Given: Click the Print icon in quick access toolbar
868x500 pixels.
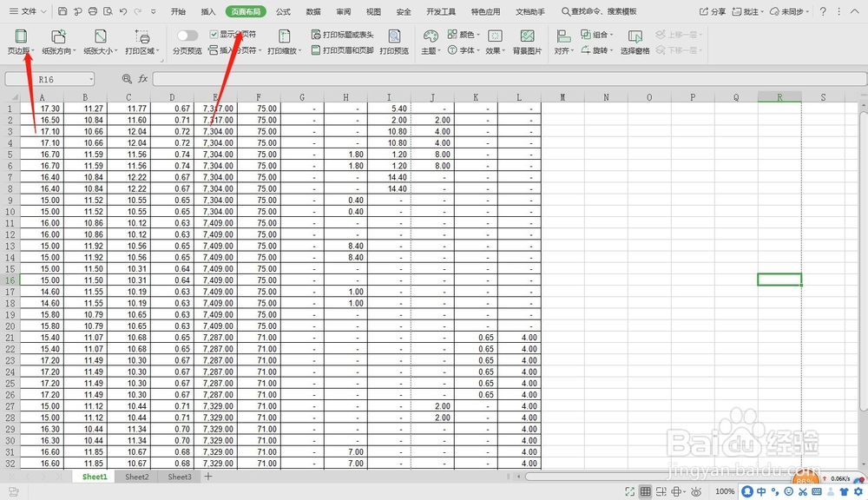Looking at the screenshot, I should coord(93,11).
